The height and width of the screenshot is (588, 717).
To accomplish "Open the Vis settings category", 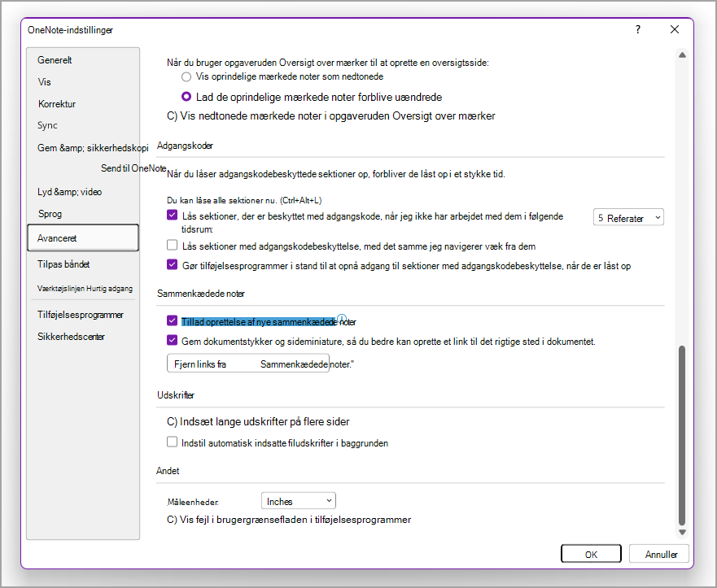I will click(x=45, y=82).
